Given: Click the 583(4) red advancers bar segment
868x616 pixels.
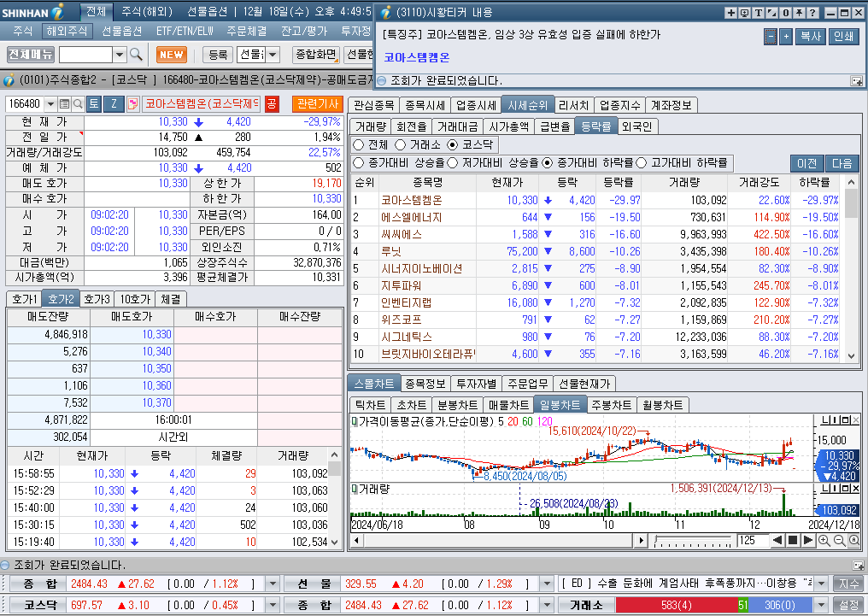Looking at the screenshot, I should click(677, 605).
